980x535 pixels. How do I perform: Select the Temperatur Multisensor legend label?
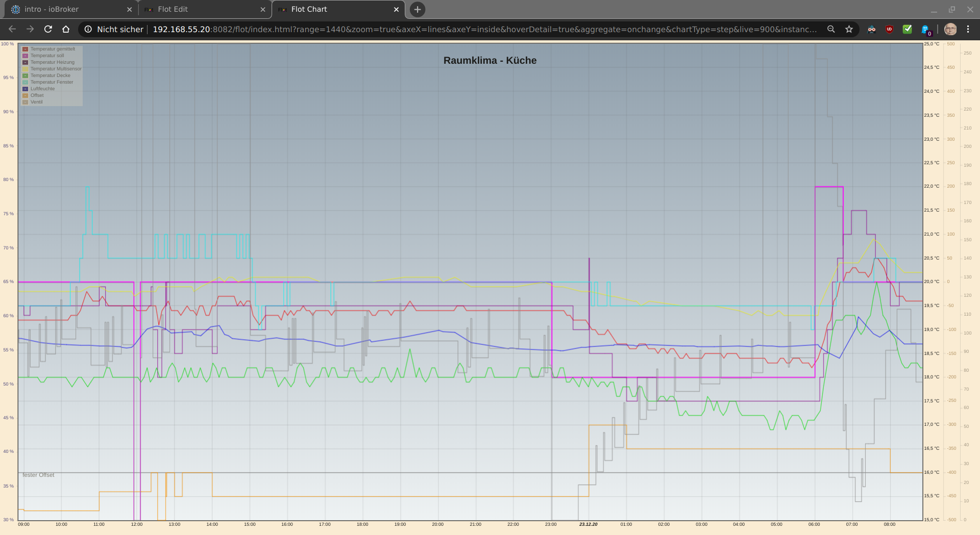(56, 69)
